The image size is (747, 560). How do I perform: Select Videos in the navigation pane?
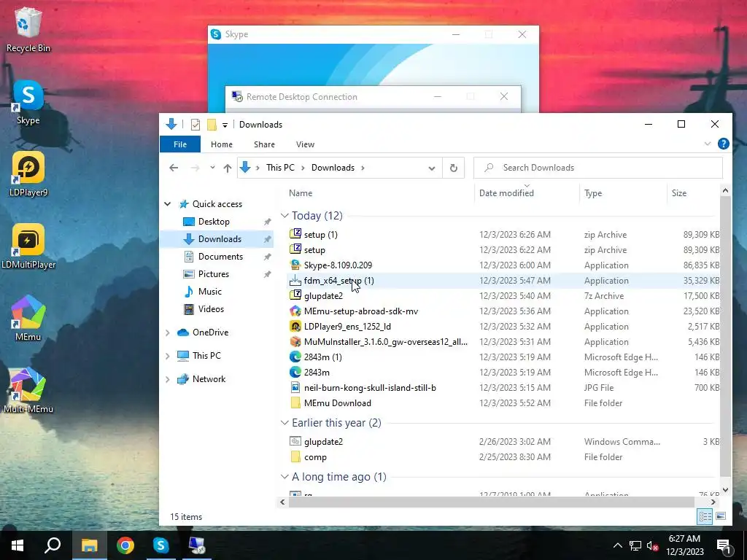point(211,309)
